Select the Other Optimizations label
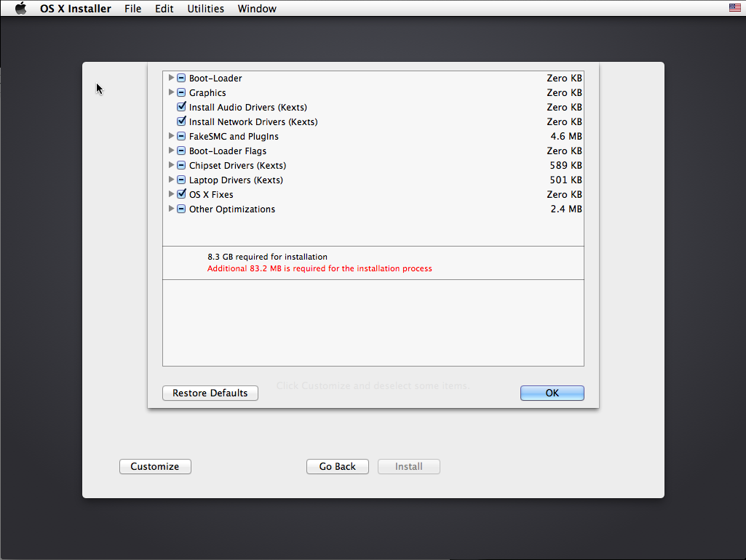 [x=232, y=209]
